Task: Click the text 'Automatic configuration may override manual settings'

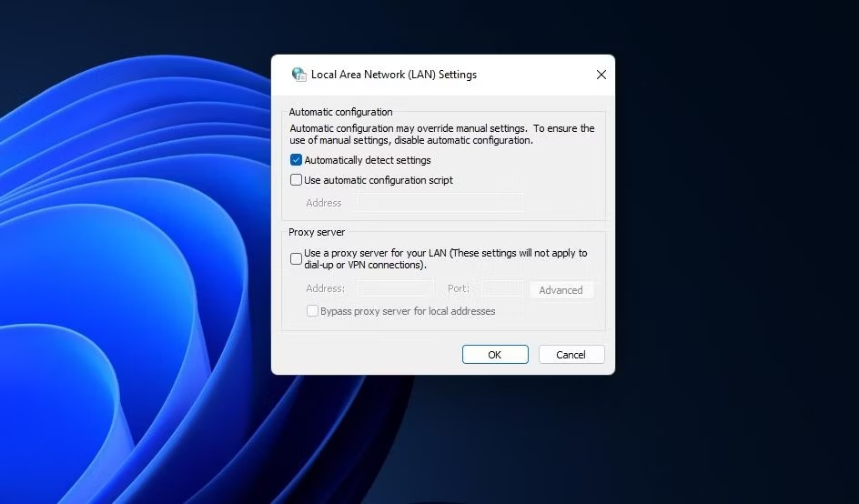Action: tap(408, 128)
